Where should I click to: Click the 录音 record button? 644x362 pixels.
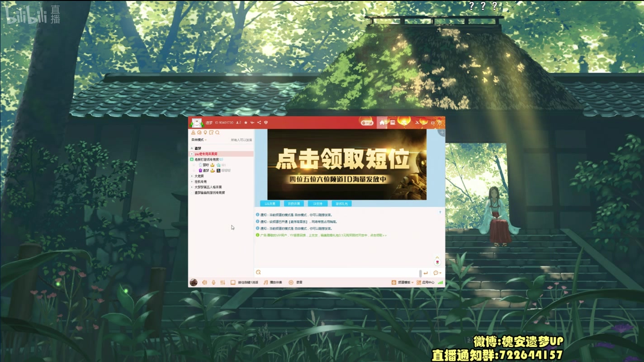pos(295,282)
